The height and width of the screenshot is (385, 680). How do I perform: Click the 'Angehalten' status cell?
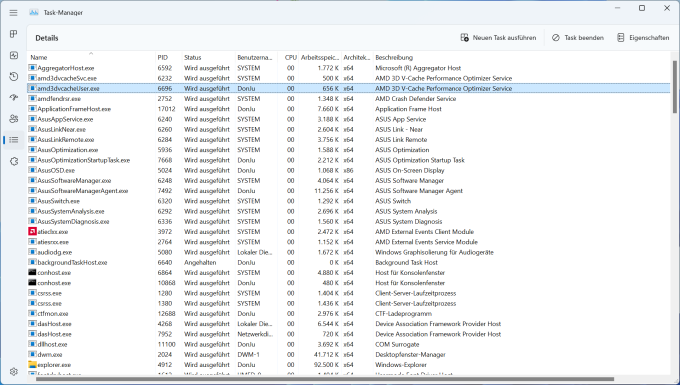tap(200, 262)
